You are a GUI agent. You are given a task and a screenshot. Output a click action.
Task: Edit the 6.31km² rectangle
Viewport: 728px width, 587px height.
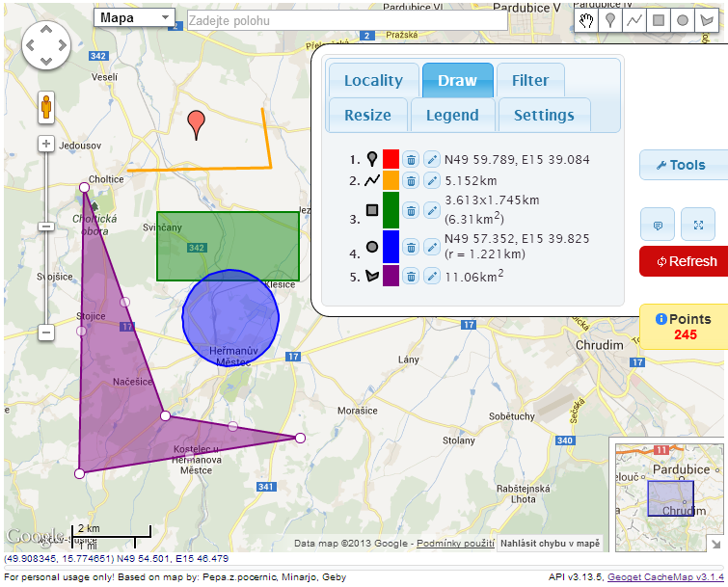[432, 211]
